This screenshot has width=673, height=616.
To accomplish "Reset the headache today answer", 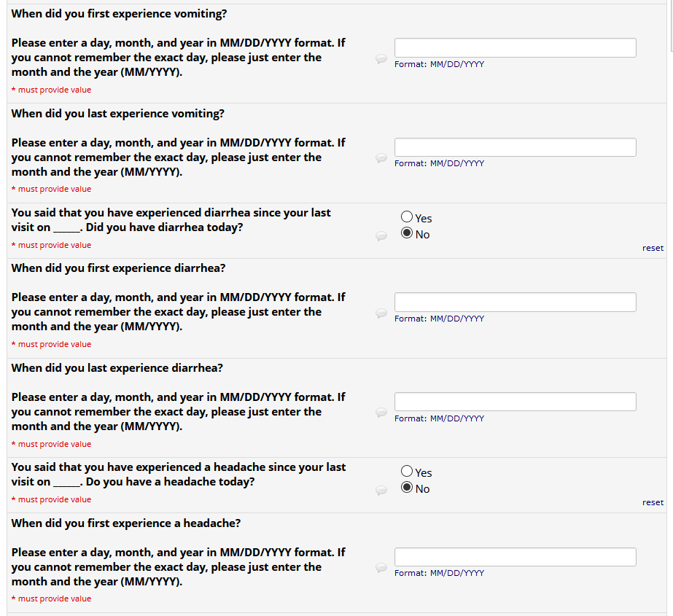I will (x=653, y=502).
